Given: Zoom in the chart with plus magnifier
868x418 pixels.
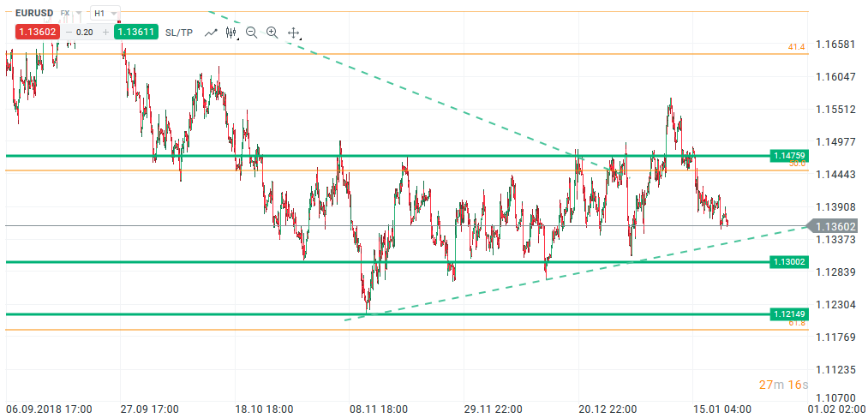Looking at the screenshot, I should pyautogui.click(x=272, y=33).
